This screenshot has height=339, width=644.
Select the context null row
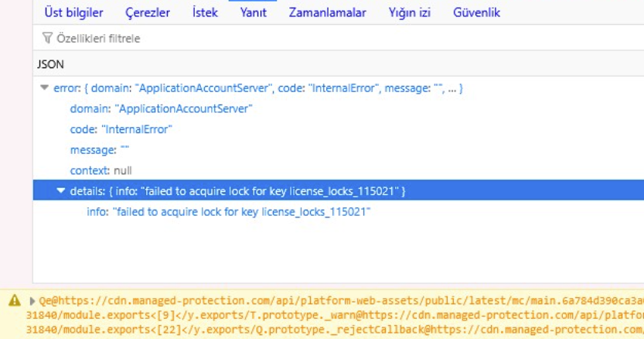(x=339, y=170)
